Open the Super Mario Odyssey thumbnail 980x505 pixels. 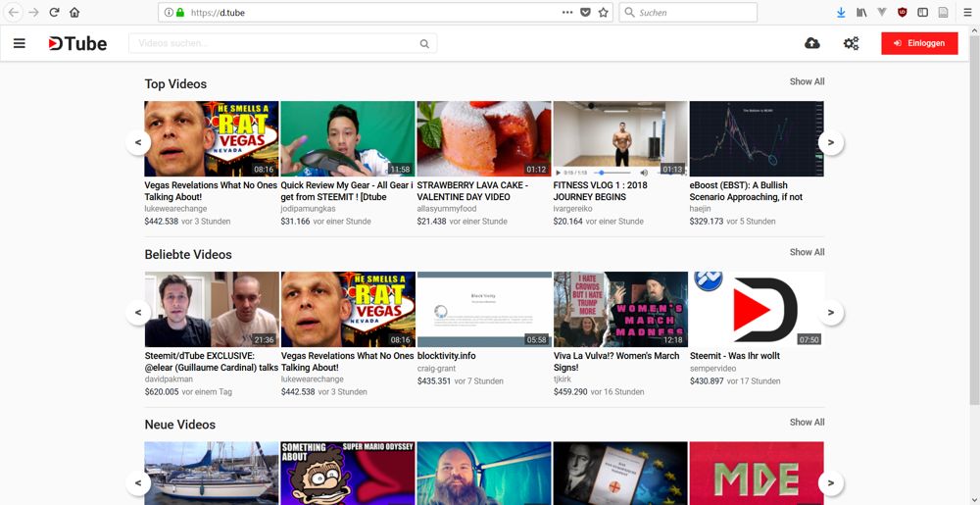click(x=348, y=473)
